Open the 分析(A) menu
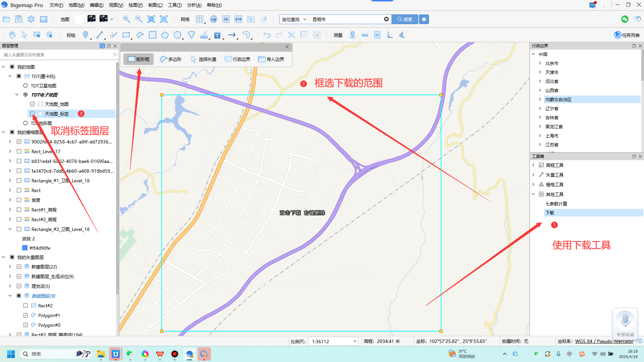644x362 pixels. [x=194, y=5]
